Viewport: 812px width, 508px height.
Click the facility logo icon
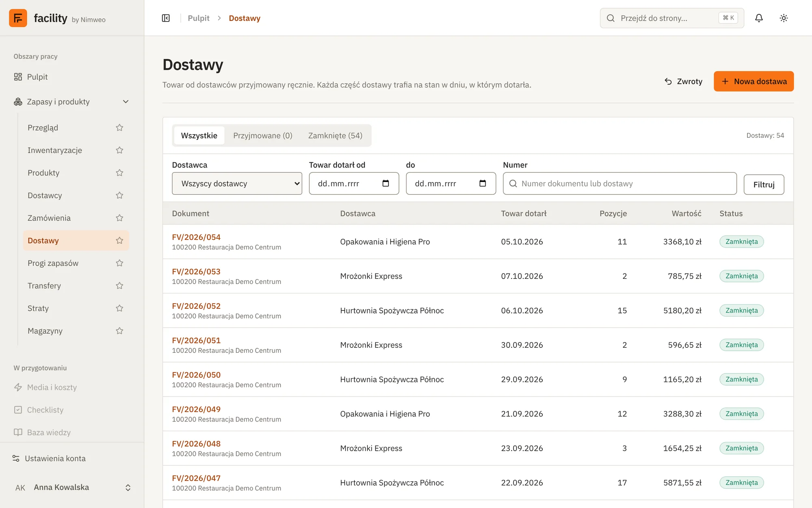[18, 18]
